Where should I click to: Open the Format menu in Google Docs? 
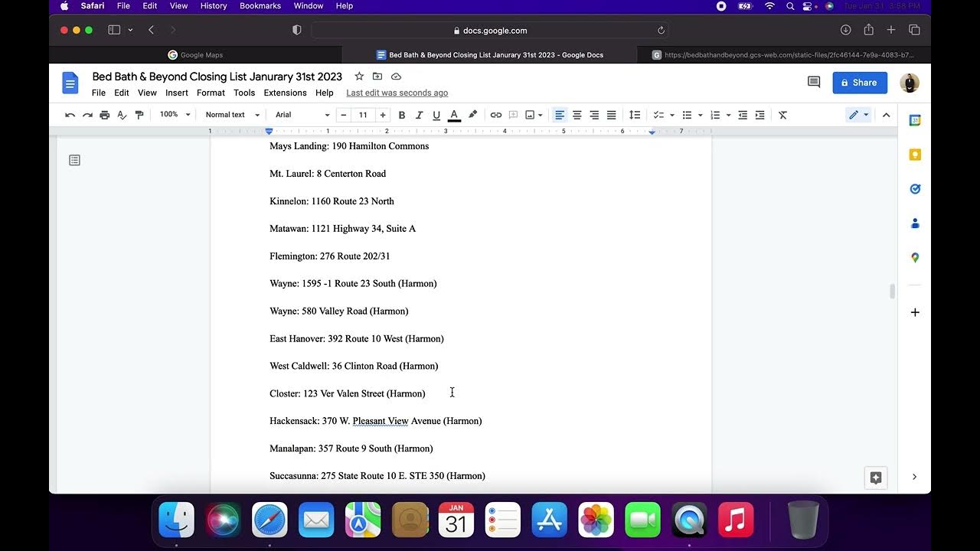211,93
